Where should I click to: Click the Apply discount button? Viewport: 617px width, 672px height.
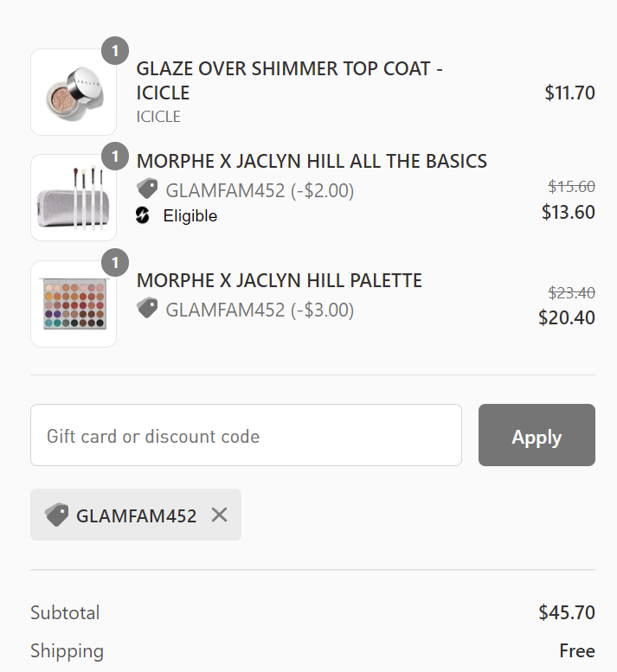click(537, 435)
